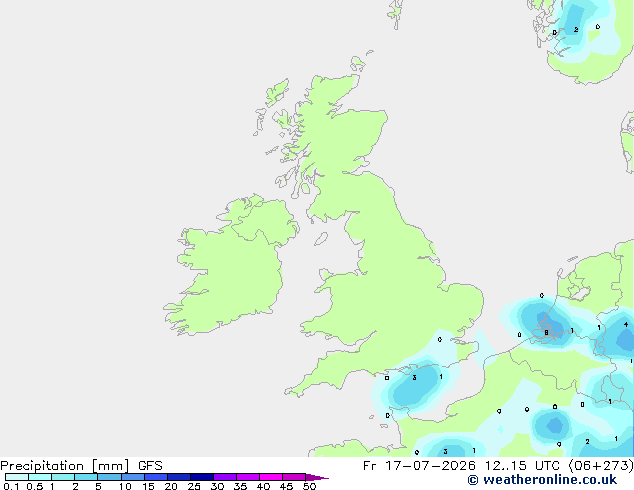634x490 pixels.
Task: Click the '10' legend scale label
Action: 125,486
